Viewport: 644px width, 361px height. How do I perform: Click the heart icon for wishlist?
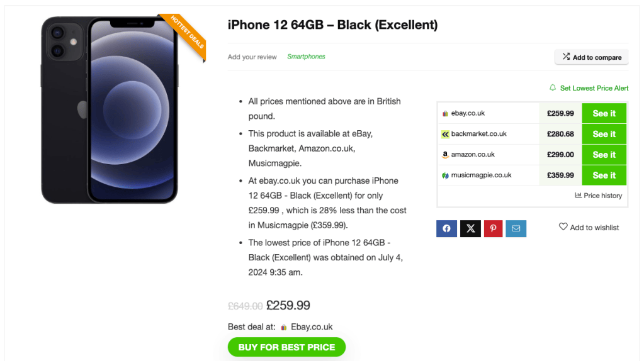[x=563, y=226]
